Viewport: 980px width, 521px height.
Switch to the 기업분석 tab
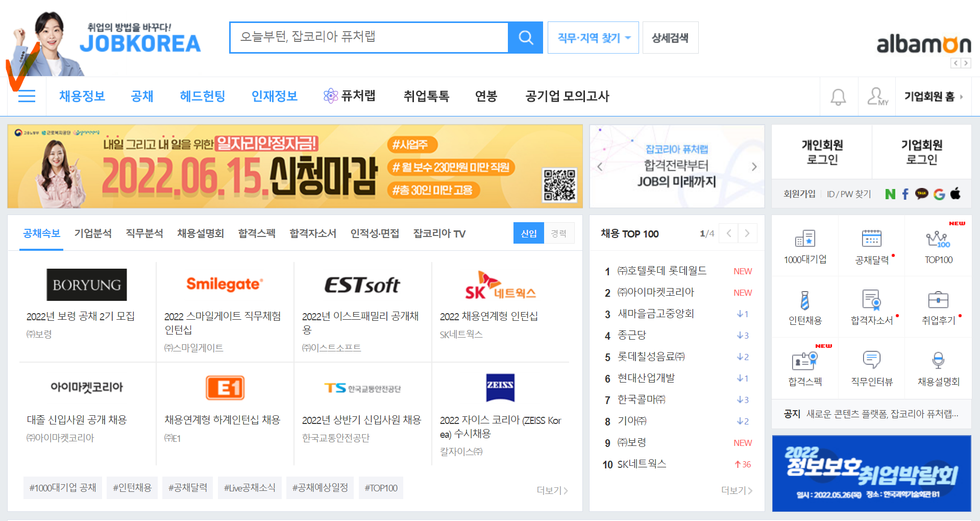click(x=93, y=233)
